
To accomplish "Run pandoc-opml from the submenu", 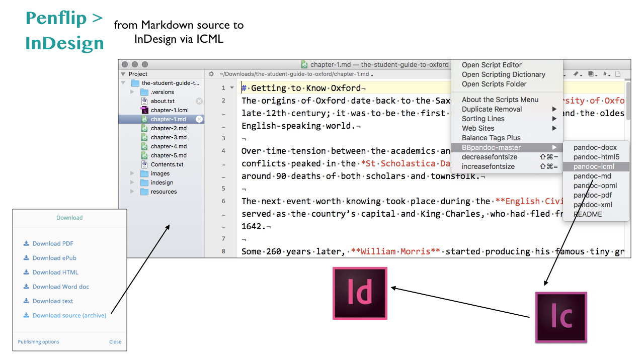I will click(x=596, y=186).
